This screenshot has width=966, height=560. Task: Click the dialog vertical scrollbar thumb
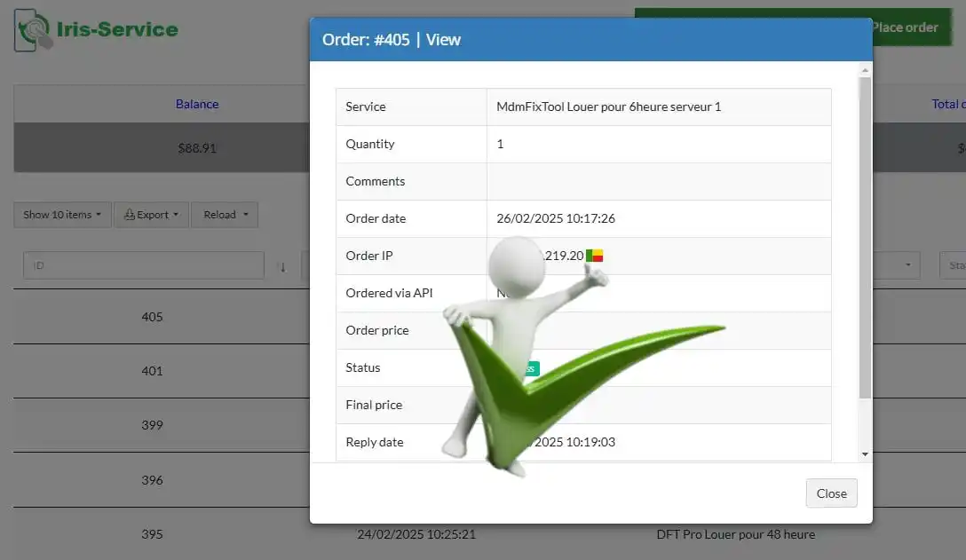865,237
